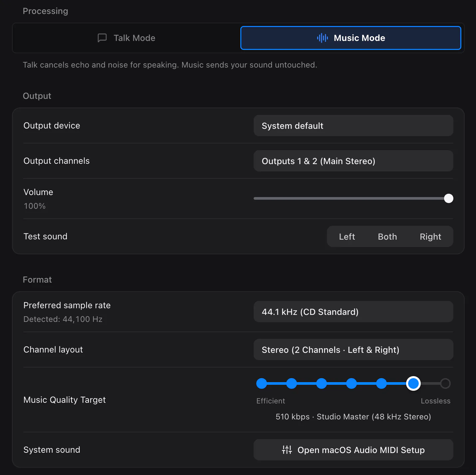Open the Channel layout dropdown
Screen dimensions: 476x475
pyautogui.click(x=354, y=350)
